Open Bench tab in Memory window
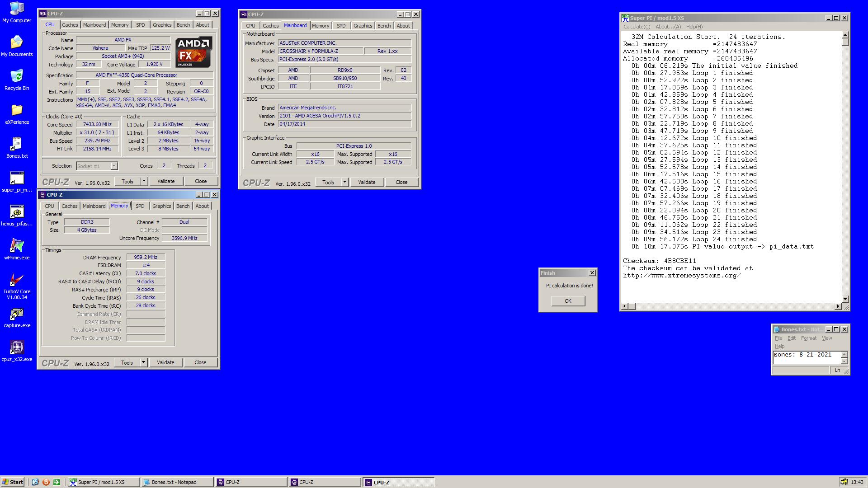This screenshot has width=868, height=488. pos(183,206)
